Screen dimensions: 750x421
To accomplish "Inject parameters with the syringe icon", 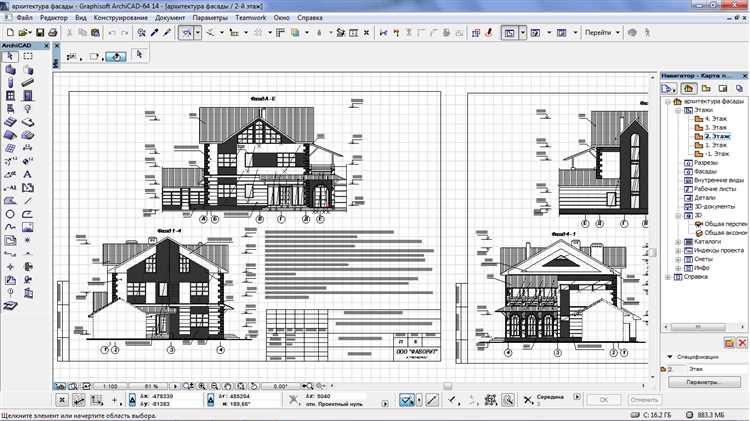I will coord(167,33).
